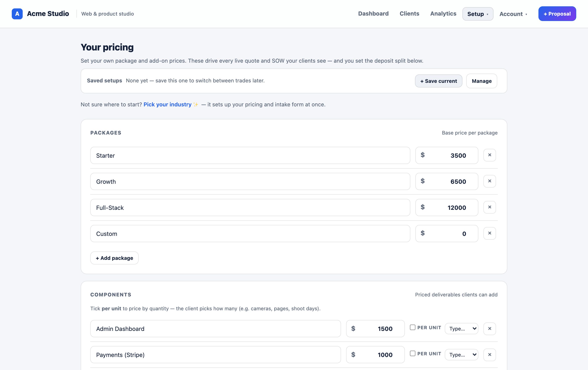Remove the Growth package
The width and height of the screenshot is (588, 370).
pyautogui.click(x=490, y=181)
